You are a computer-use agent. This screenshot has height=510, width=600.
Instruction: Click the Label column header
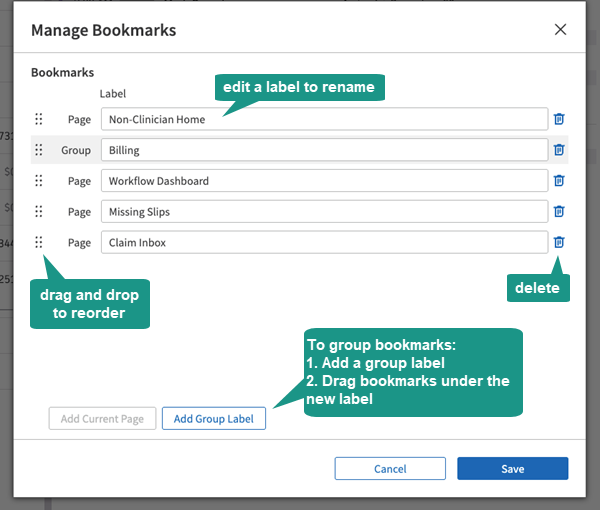[112, 94]
